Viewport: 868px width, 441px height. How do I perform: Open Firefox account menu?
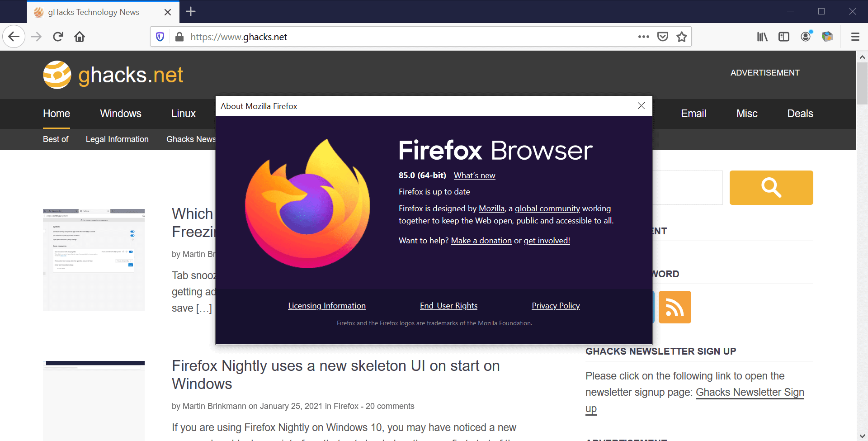click(x=806, y=37)
